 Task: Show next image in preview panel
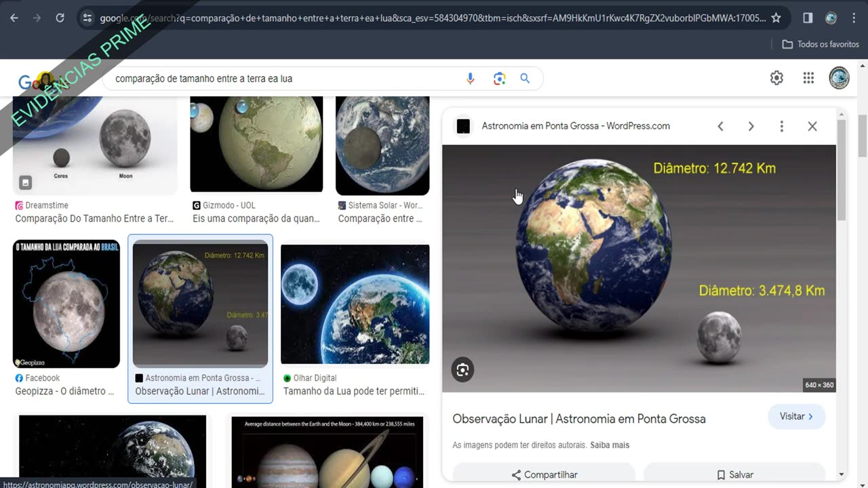[x=751, y=126]
